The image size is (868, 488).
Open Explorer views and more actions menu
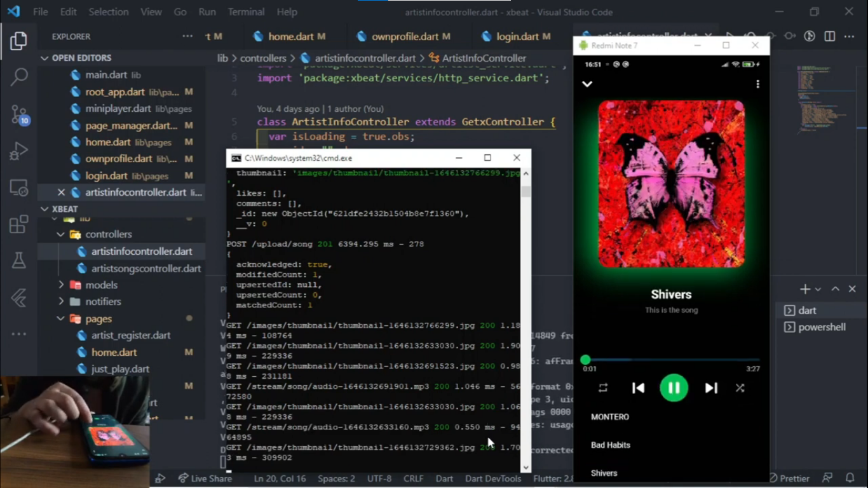[x=187, y=36]
